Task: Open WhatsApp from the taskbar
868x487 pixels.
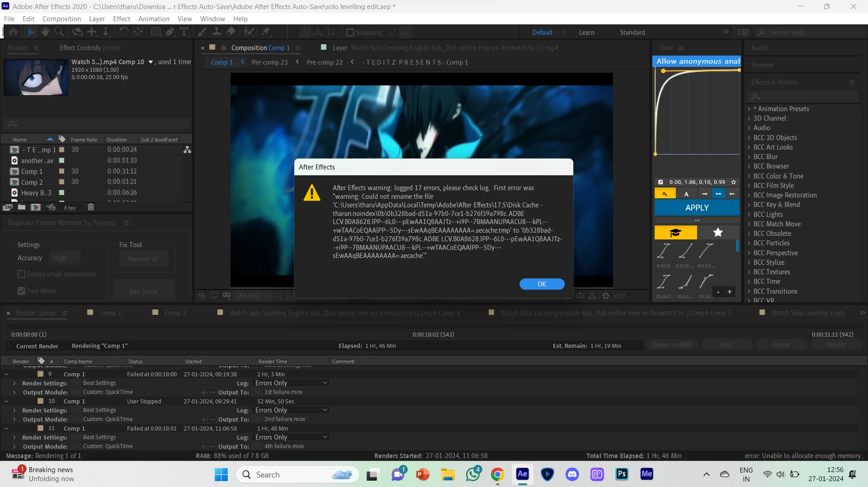Action: point(473,474)
